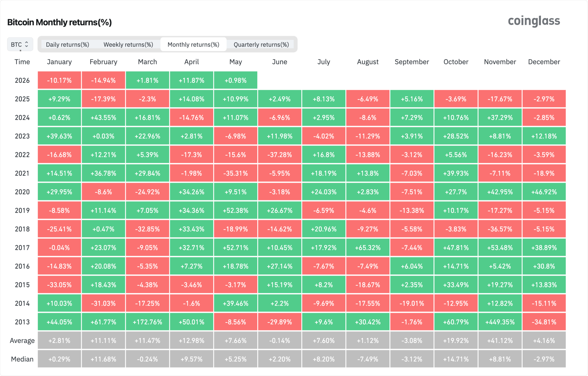Screen dimensions: 588x376
Task: Click the Time column header
Action: click(22, 62)
